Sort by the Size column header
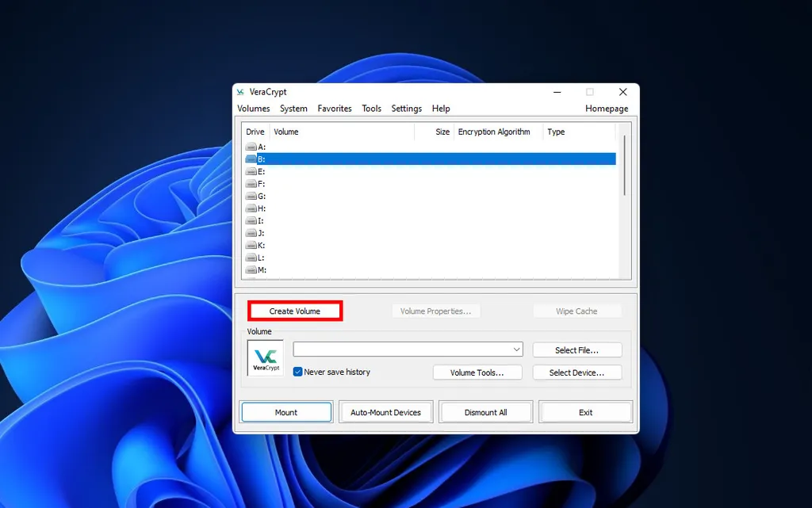The height and width of the screenshot is (508, 812). pyautogui.click(x=435, y=132)
